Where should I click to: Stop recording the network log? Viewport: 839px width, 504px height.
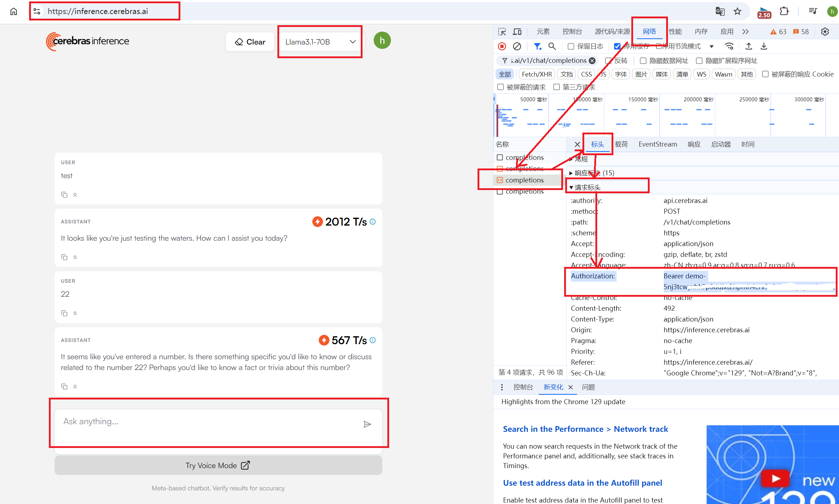[502, 46]
